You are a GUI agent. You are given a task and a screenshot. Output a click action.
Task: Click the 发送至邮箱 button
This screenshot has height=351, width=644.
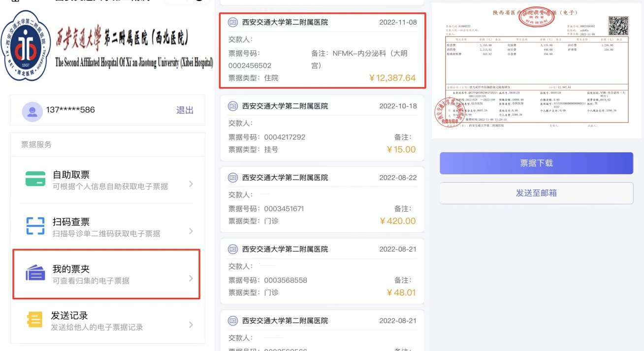(536, 193)
